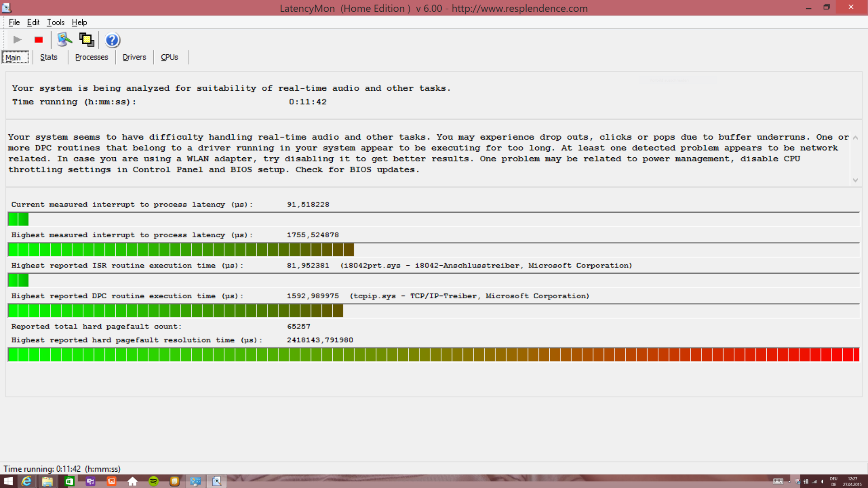Switch to the Stats tab
Image resolution: width=868 pixels, height=488 pixels.
pyautogui.click(x=48, y=57)
